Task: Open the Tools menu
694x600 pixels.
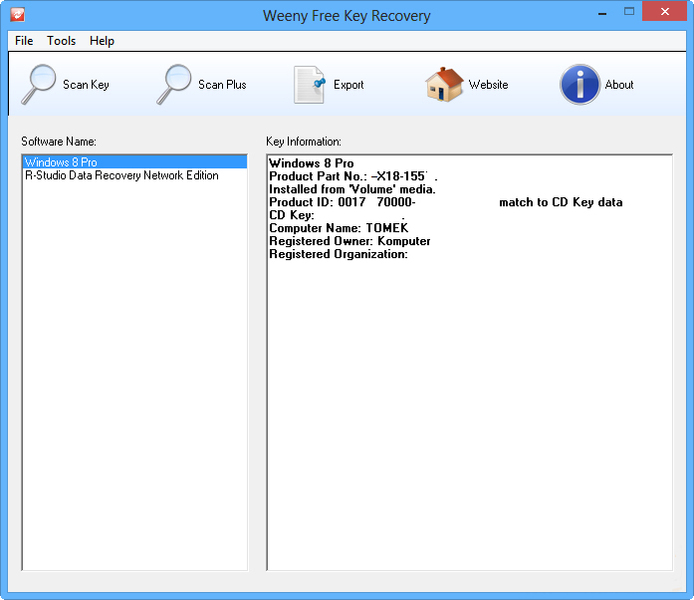Action: click(61, 41)
